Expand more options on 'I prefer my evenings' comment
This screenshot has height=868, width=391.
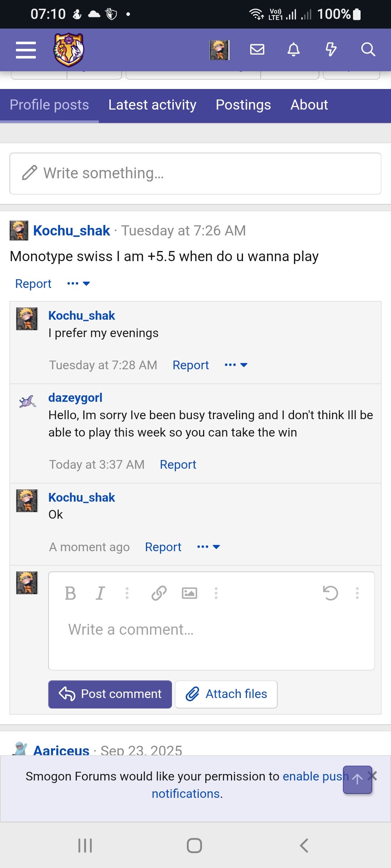[236, 365]
